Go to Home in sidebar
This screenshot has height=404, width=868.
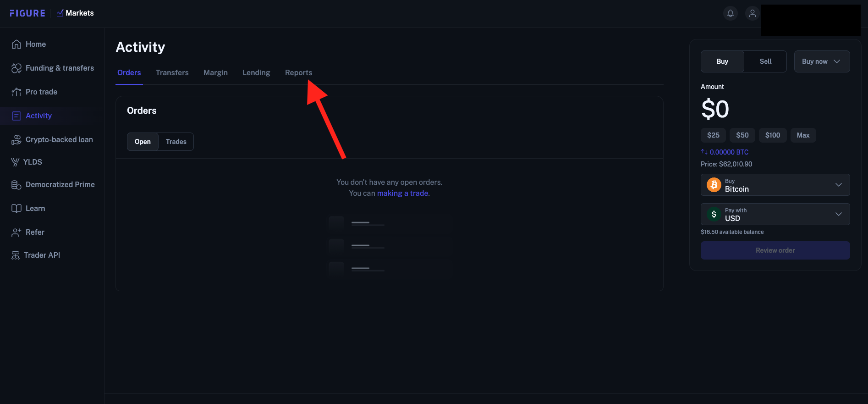36,44
